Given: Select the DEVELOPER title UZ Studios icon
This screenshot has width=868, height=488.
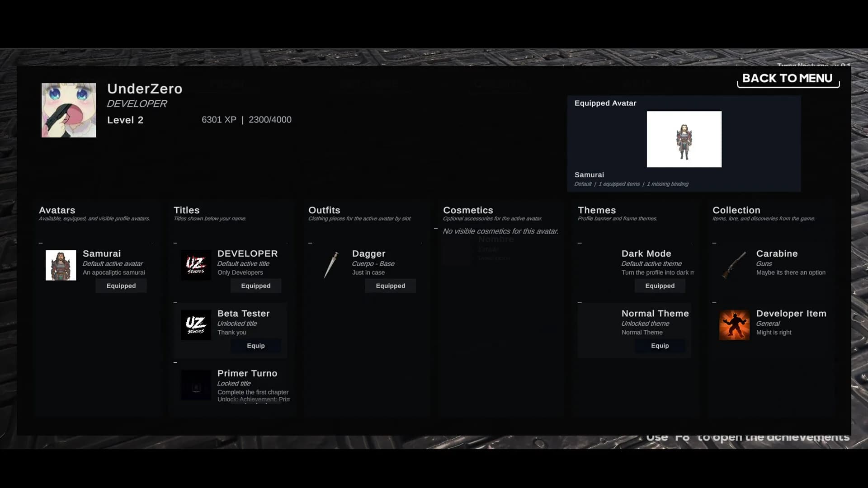Looking at the screenshot, I should (x=196, y=265).
